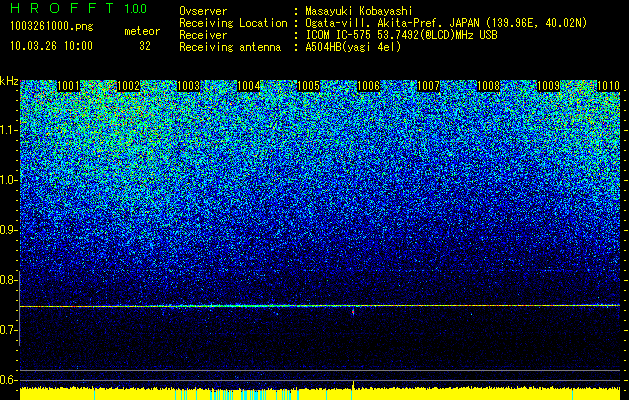Click the HROFFT program title

(64, 8)
